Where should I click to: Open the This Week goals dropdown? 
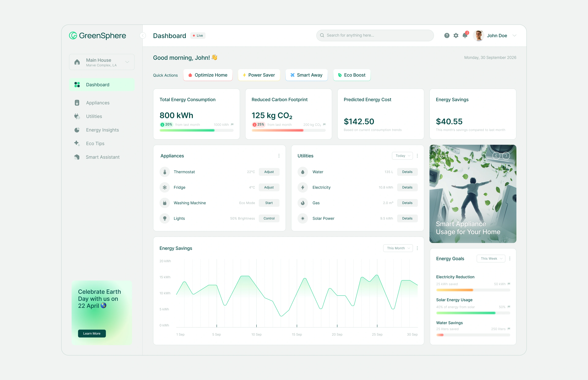tap(491, 258)
